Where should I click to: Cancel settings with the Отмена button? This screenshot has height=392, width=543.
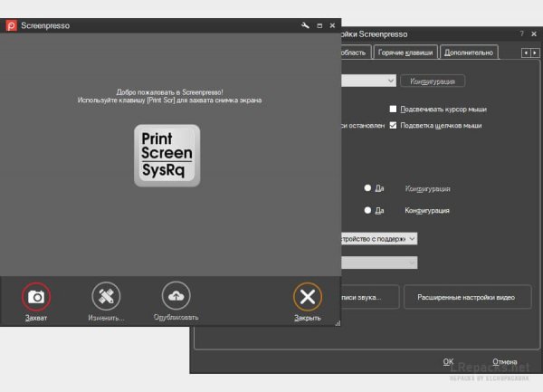pos(505,361)
